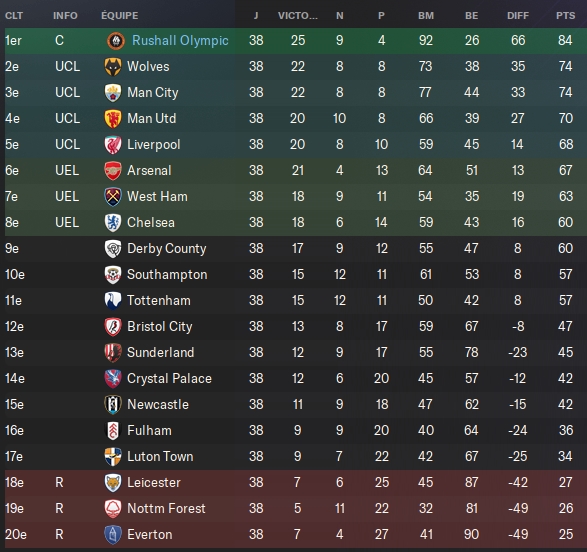Open the Derby County team name
This screenshot has height=552, width=587.
tap(167, 248)
